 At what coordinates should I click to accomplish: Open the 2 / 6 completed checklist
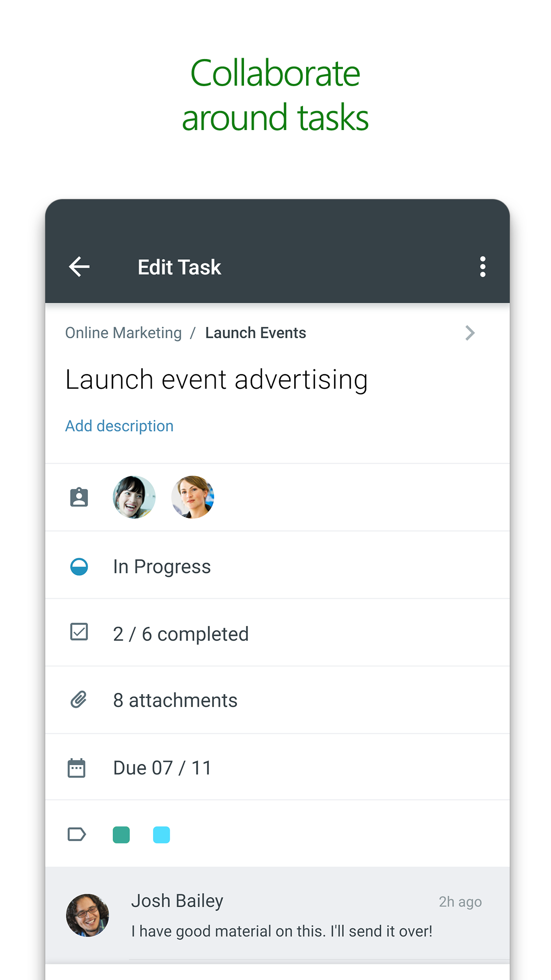(181, 634)
